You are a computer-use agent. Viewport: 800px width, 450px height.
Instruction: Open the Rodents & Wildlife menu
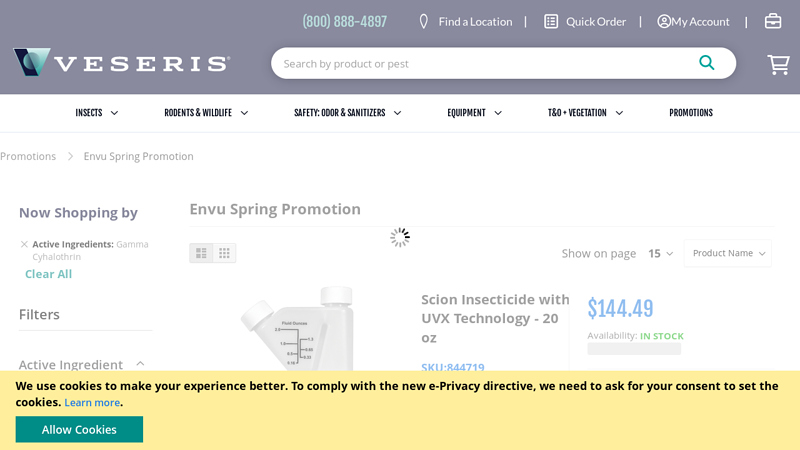coord(206,113)
